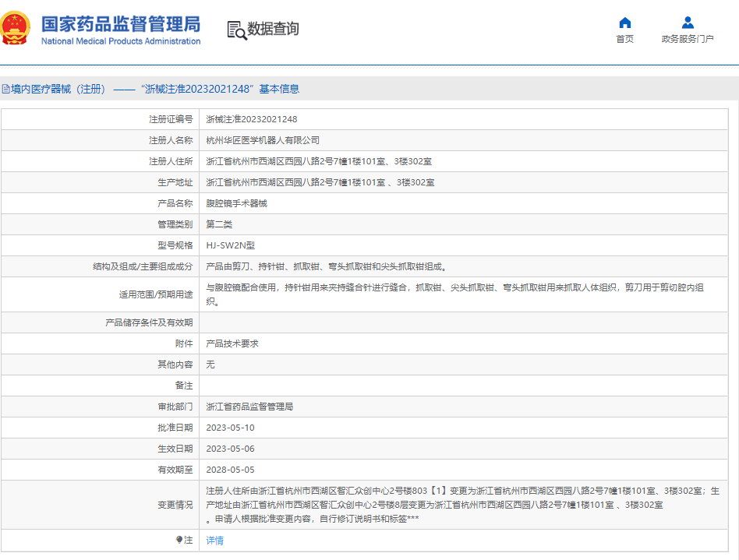739x560 pixels.
Task: Click the 数据查询 heading
Action: pos(274,29)
